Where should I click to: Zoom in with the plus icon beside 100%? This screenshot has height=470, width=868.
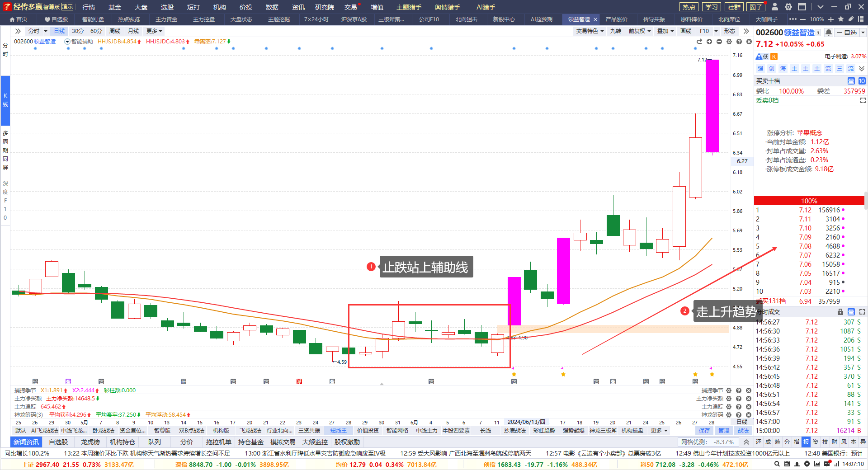tap(831, 19)
